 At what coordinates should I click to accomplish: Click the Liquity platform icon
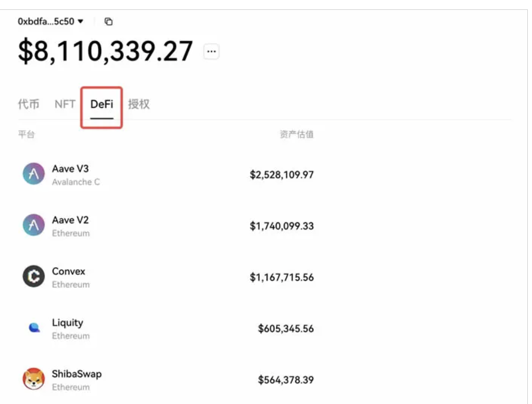click(34, 328)
